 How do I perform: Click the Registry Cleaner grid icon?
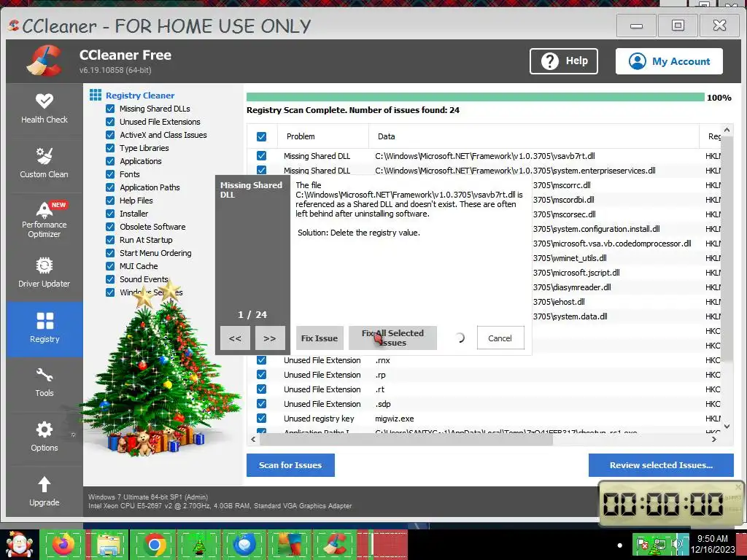(x=96, y=95)
